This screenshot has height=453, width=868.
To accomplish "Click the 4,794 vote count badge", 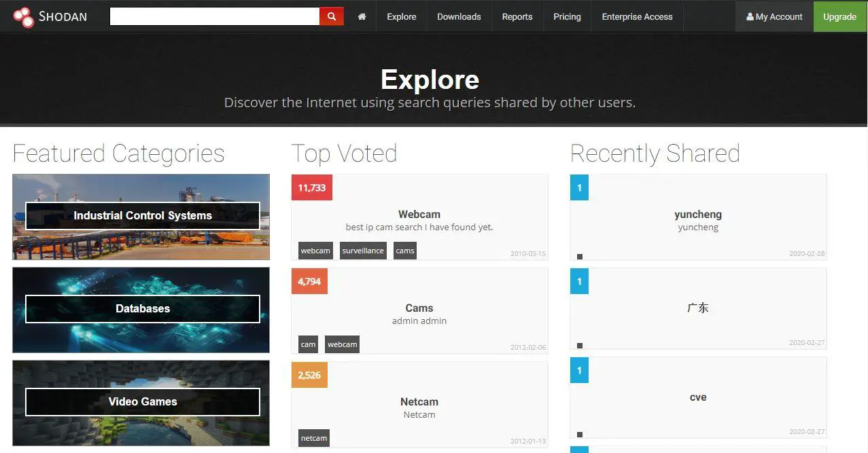I will [309, 281].
